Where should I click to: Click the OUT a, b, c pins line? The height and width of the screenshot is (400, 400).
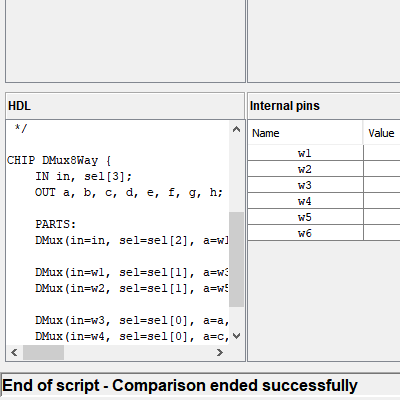point(129,192)
